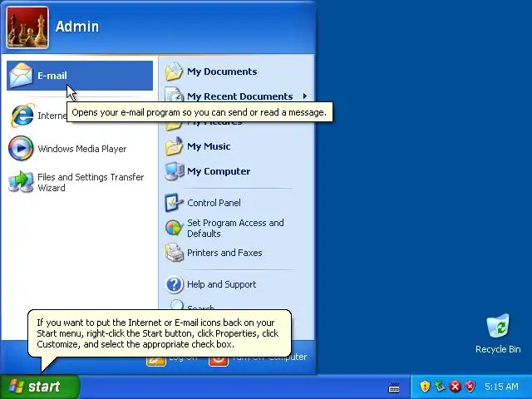
Task: Choose Help and Support text
Action: click(222, 284)
